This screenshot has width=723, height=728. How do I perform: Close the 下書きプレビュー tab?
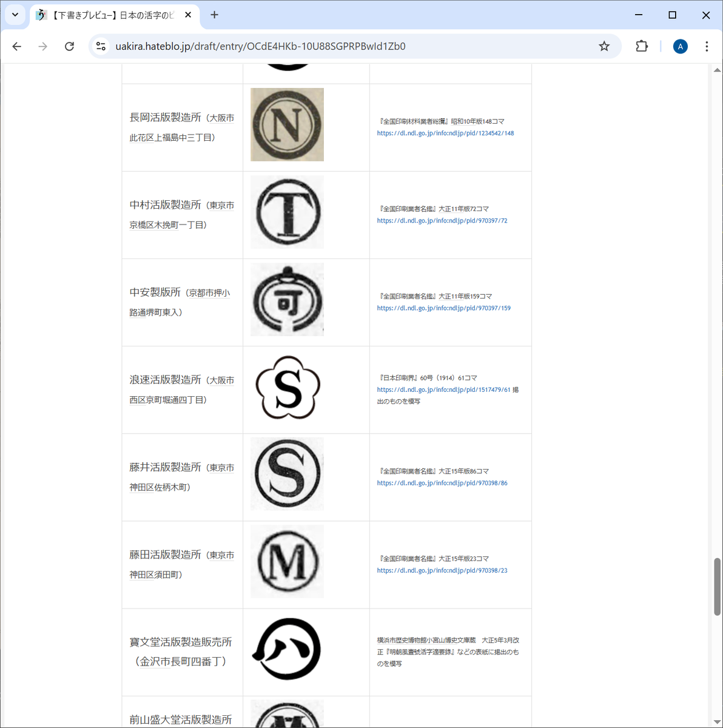coord(188,15)
